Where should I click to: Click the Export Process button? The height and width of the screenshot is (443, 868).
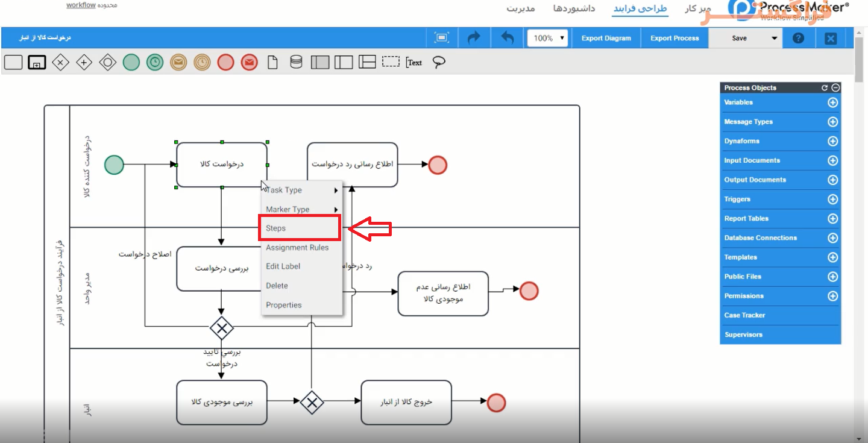click(x=675, y=38)
